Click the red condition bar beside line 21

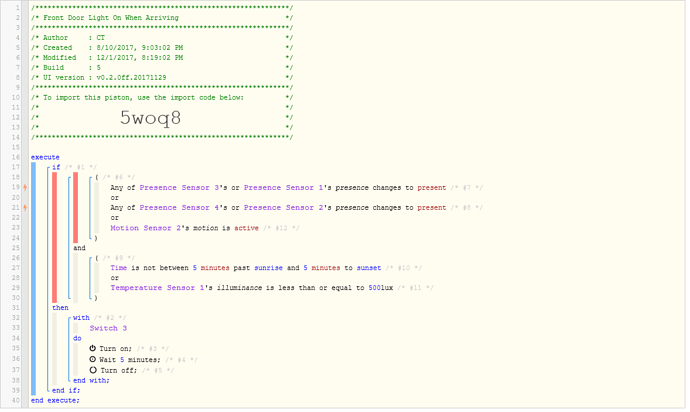tap(75, 208)
